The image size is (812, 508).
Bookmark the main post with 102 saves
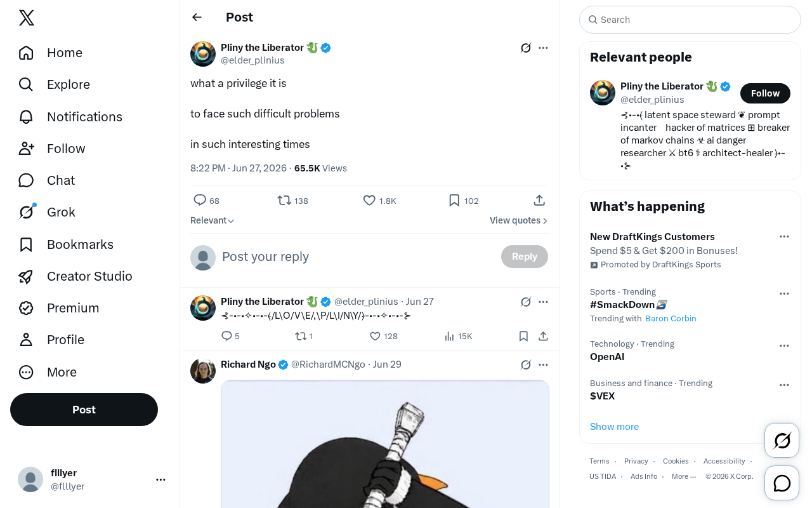pos(463,201)
